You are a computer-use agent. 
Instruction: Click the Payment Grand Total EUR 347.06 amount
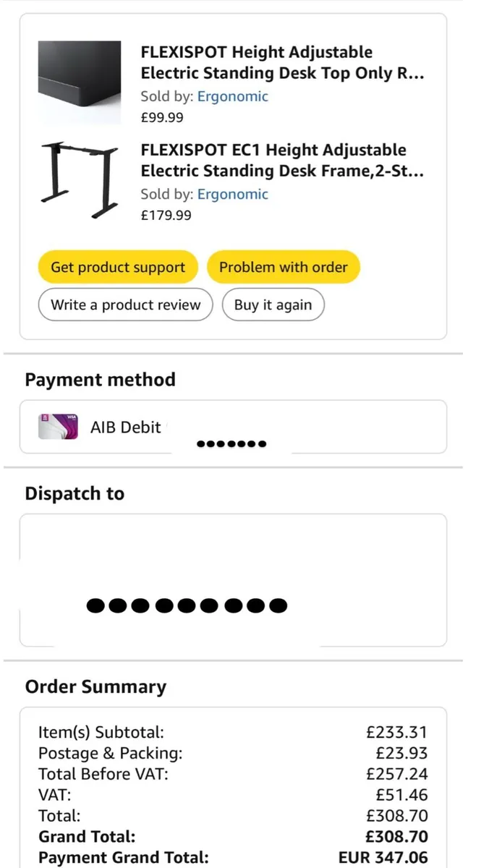click(x=383, y=857)
